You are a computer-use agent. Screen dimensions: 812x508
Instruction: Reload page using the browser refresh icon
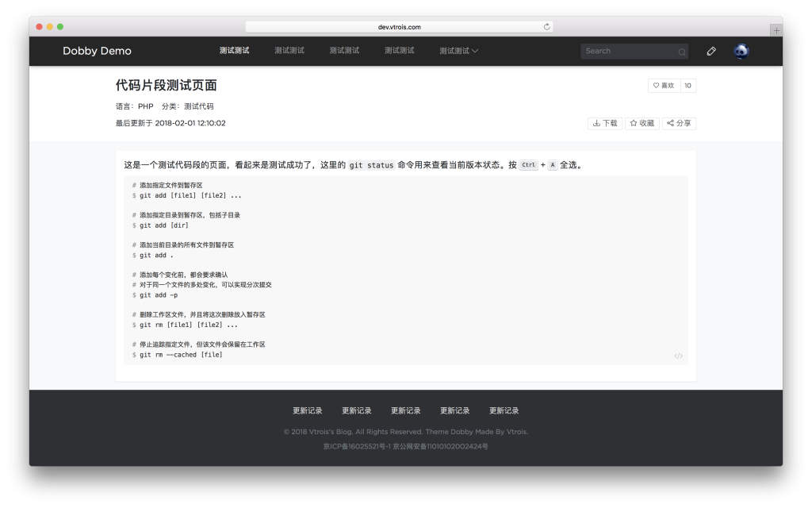(x=546, y=26)
